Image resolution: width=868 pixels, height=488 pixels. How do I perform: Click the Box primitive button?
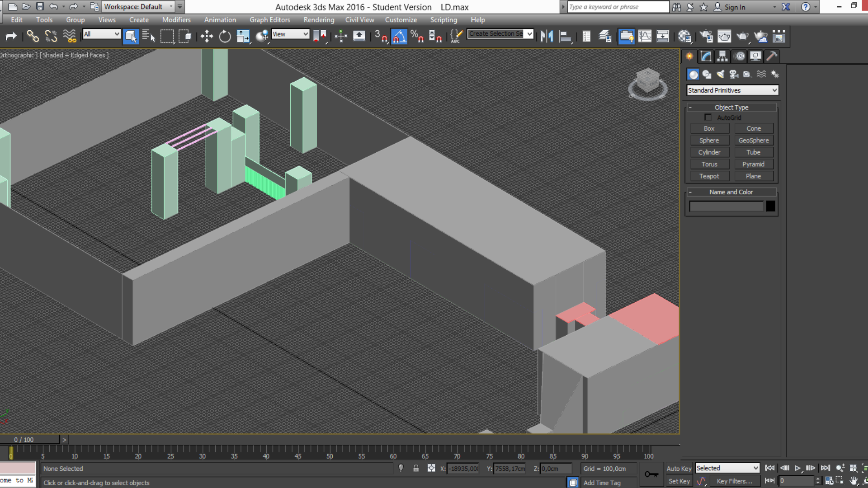pyautogui.click(x=709, y=129)
